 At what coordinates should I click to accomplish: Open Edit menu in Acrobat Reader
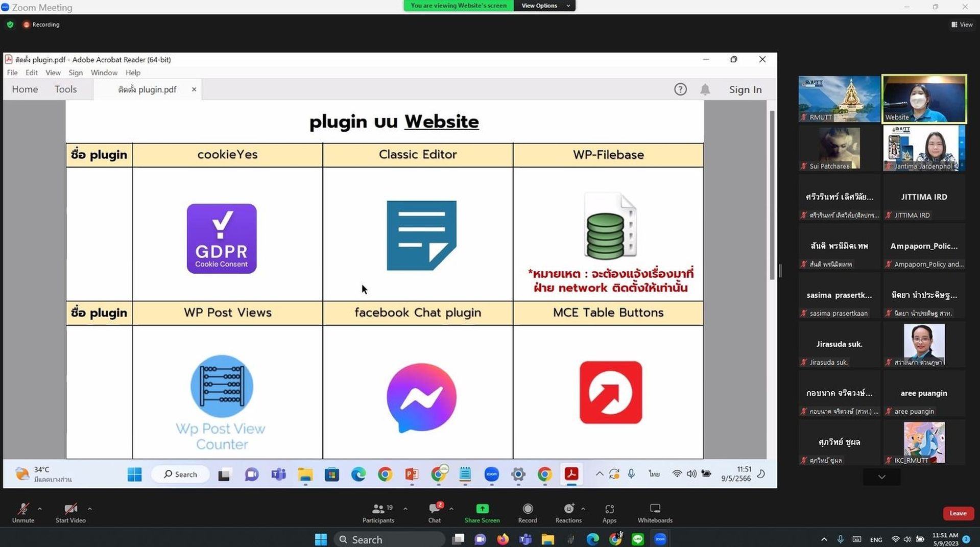pyautogui.click(x=32, y=73)
